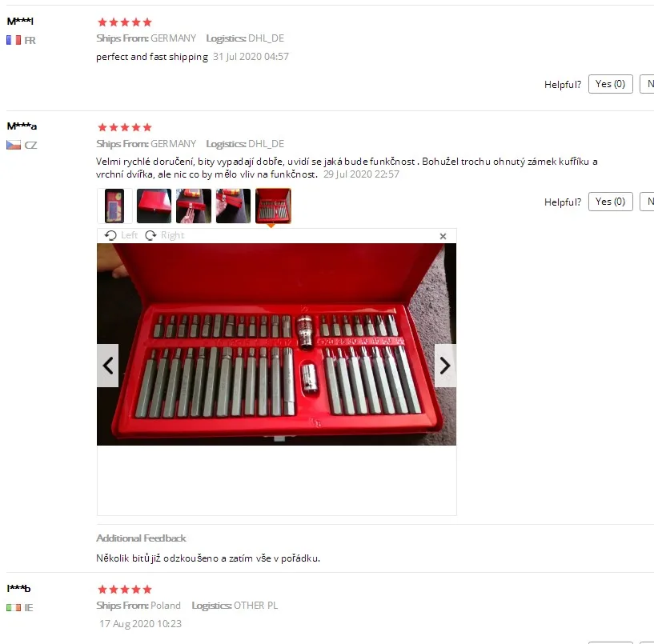Rotate the review photo right
This screenshot has height=644, width=654.
pos(164,235)
